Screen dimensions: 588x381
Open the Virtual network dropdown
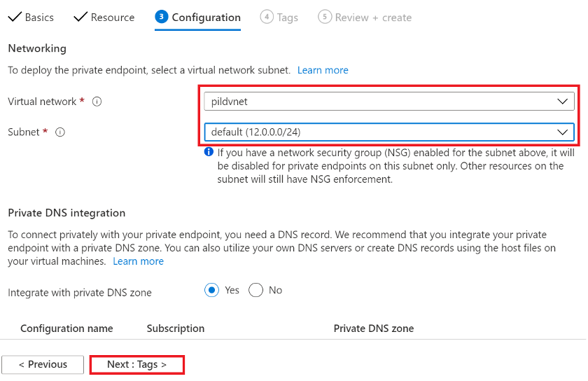388,102
